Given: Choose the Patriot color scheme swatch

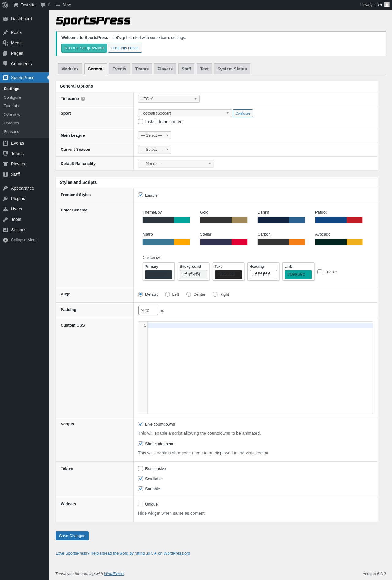Looking at the screenshot, I should point(339,220).
